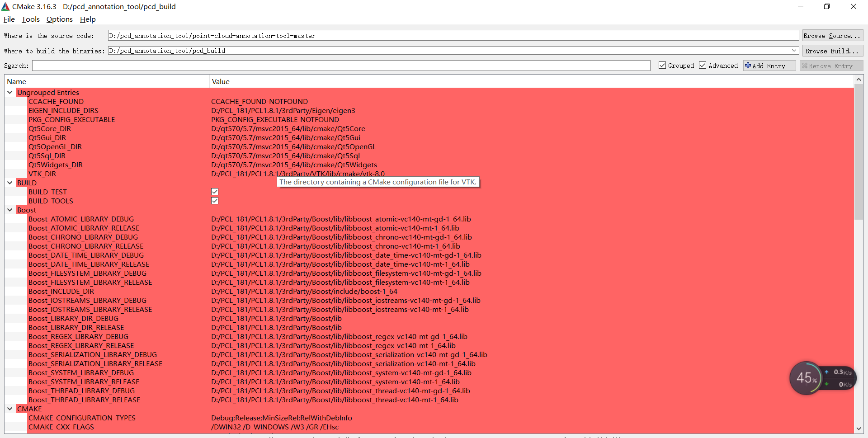Select the Qt5OpenGL_DIR entry

pos(55,146)
